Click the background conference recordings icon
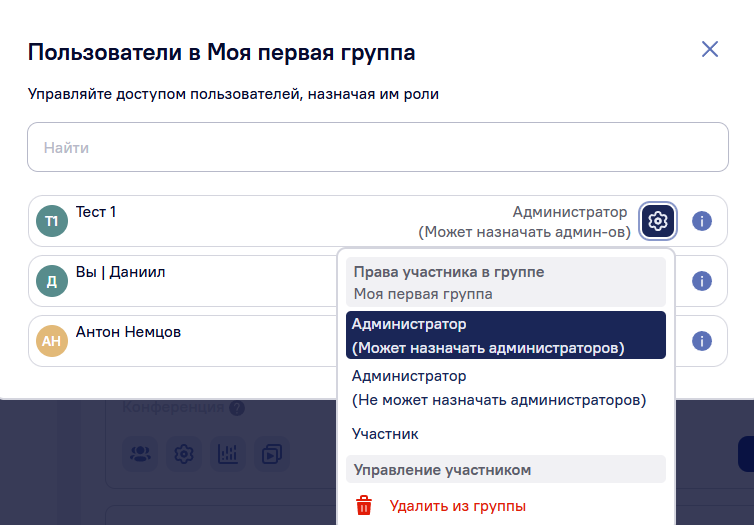The image size is (754, 525). pyautogui.click(x=272, y=454)
